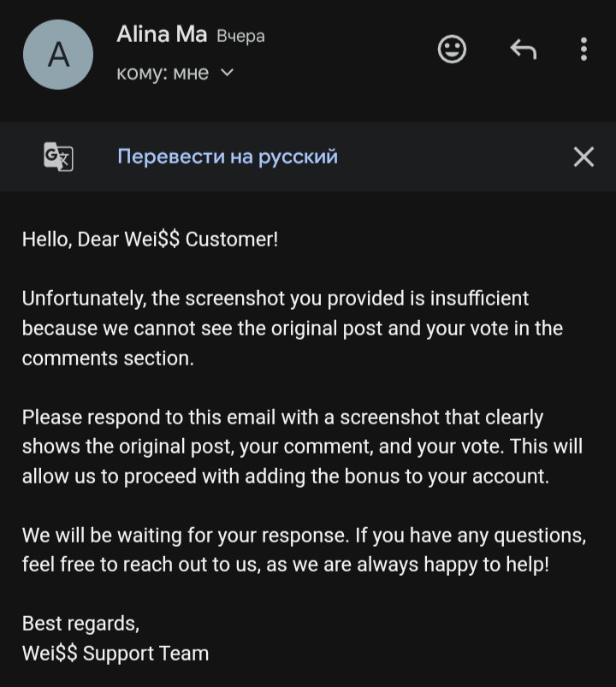Click the line starting "feel free to reach out"

(x=285, y=566)
